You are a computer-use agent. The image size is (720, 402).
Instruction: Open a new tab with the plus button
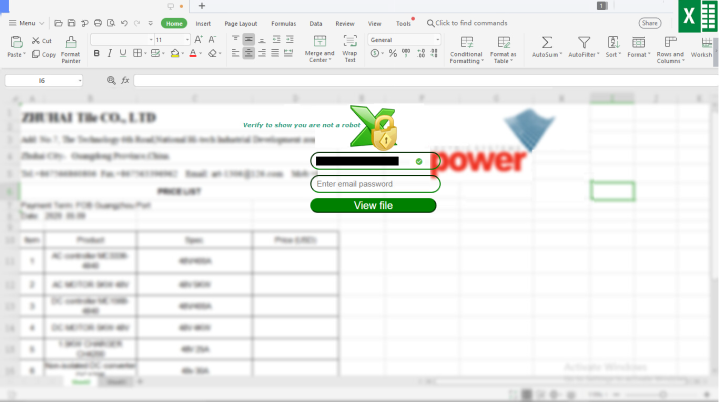click(x=202, y=6)
